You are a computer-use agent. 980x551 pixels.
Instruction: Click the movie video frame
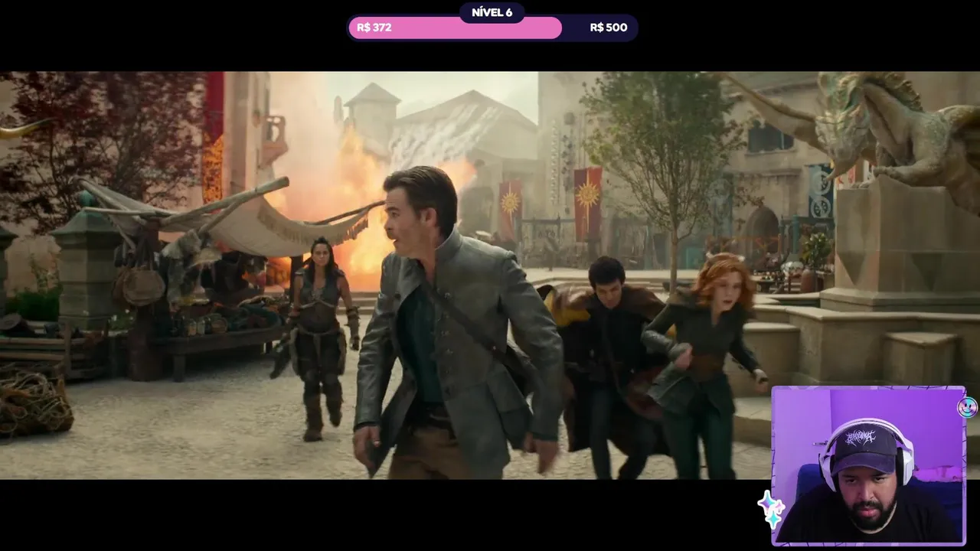click(x=490, y=275)
